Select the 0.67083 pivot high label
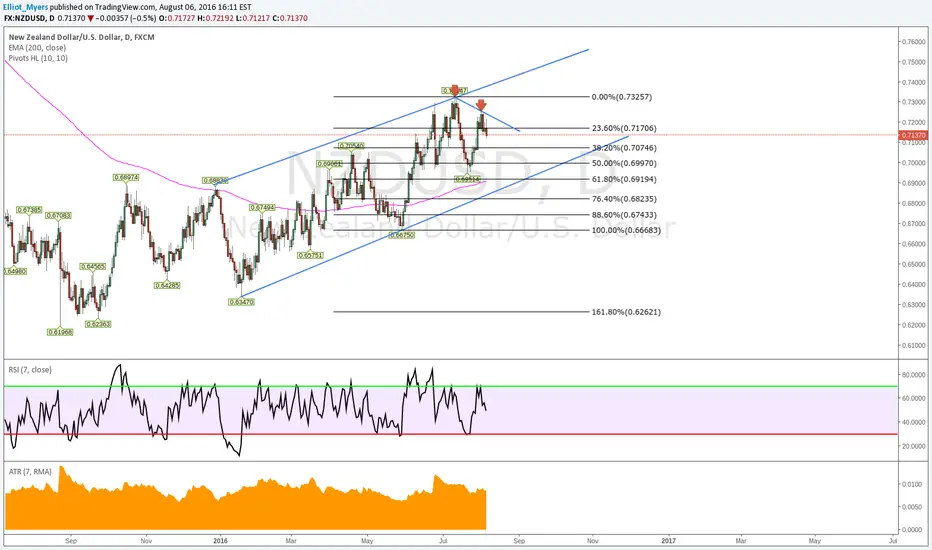932x550 pixels. point(58,215)
